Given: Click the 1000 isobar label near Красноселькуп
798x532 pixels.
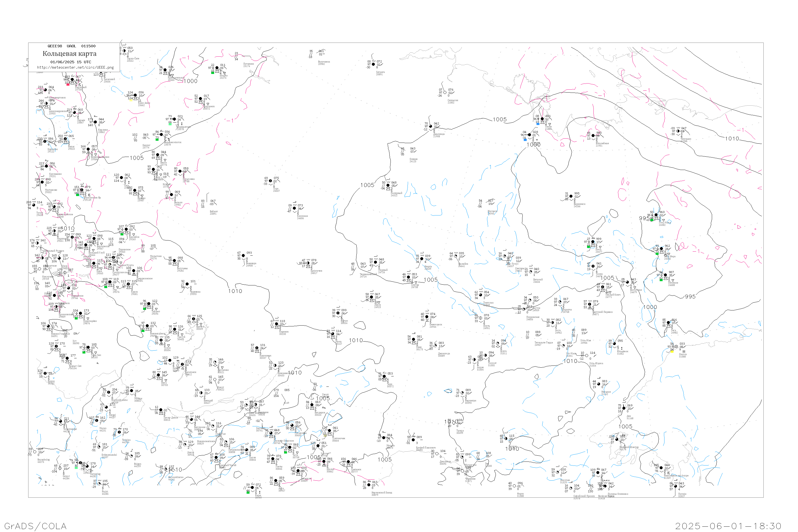Looking at the screenshot, I should tap(190, 81).
